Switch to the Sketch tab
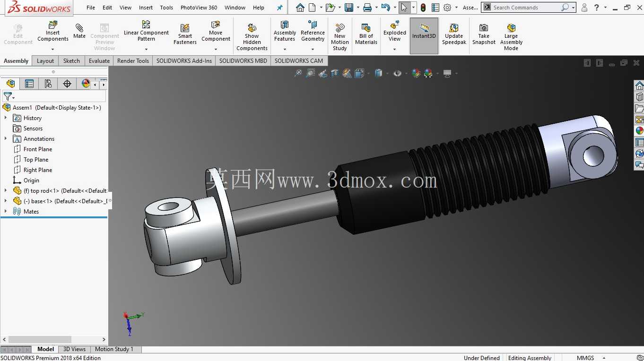The width and height of the screenshot is (644, 361). point(71,60)
